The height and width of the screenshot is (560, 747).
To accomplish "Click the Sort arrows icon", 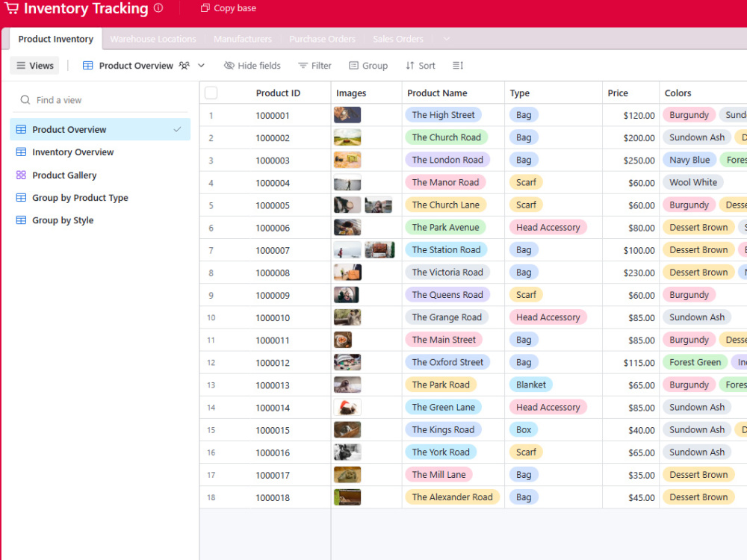I will pyautogui.click(x=409, y=66).
